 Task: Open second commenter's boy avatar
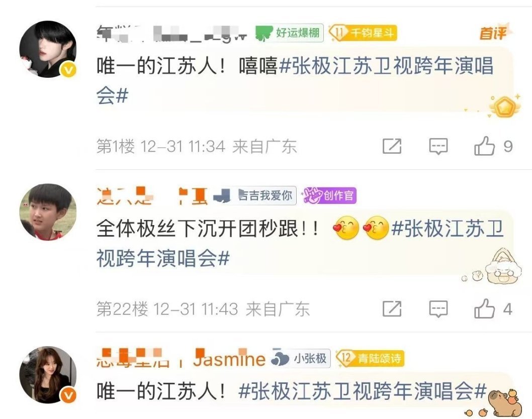(48, 212)
